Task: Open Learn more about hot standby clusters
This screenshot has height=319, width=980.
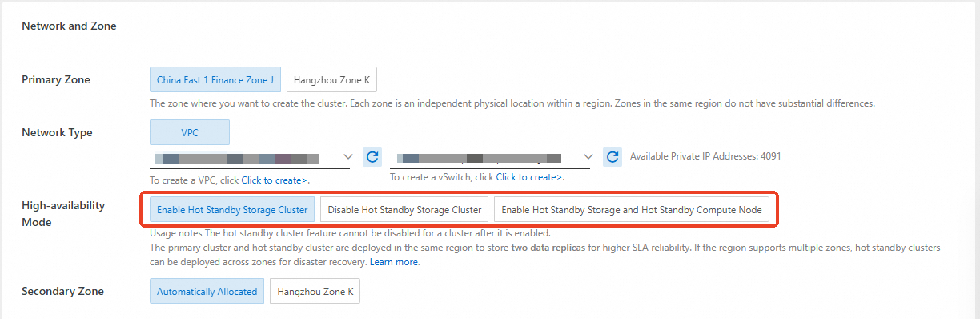Action: (394, 262)
